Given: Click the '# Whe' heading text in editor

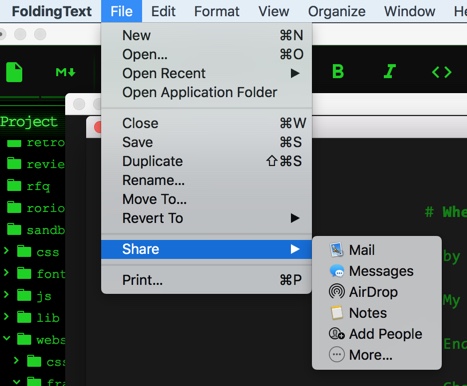Looking at the screenshot, I should 446,212.
